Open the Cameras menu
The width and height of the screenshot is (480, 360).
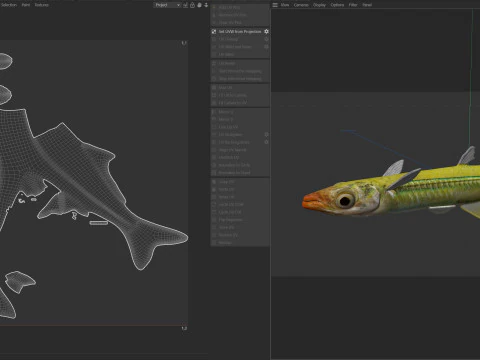301,5
